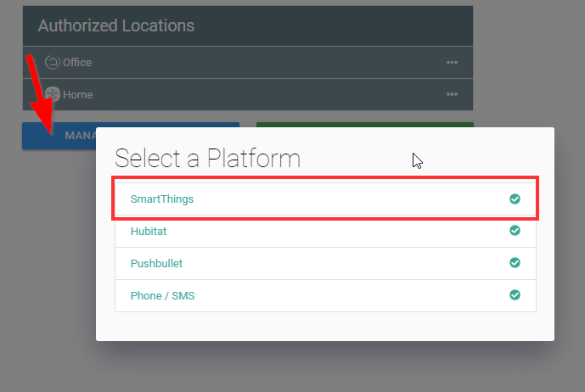This screenshot has height=392, width=585.
Task: Select the Office location row
Action: pyautogui.click(x=248, y=62)
